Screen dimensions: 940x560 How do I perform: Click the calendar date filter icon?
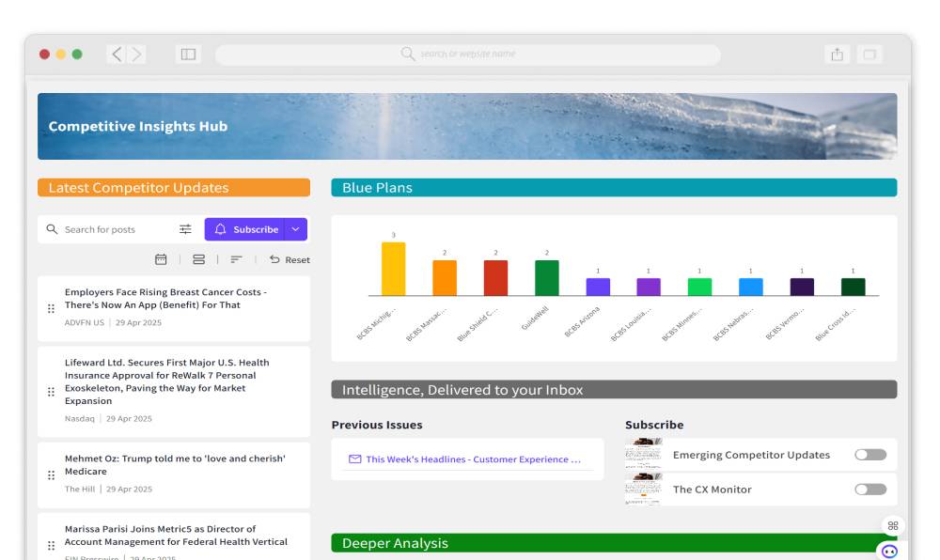coord(161,259)
